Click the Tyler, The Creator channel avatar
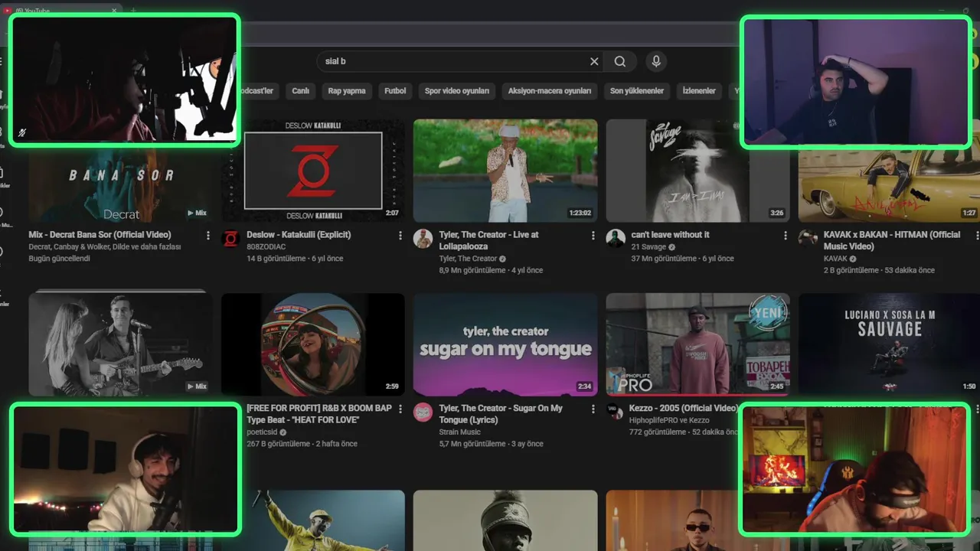This screenshot has width=980, height=551. click(x=423, y=239)
